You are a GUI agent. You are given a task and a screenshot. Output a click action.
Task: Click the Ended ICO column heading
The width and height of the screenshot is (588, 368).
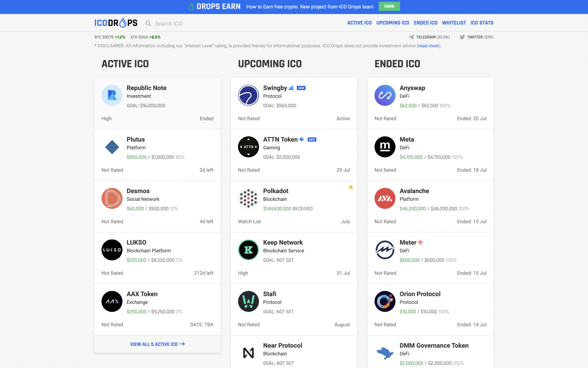(397, 64)
